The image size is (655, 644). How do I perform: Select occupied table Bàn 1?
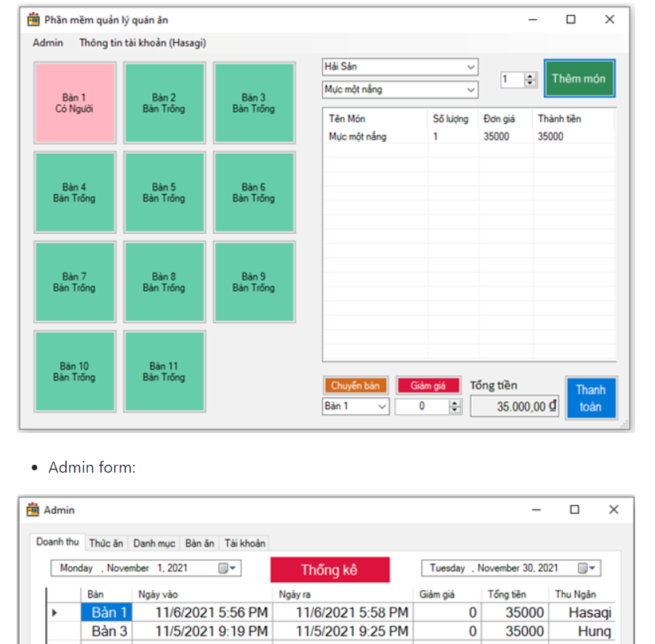pos(75,103)
